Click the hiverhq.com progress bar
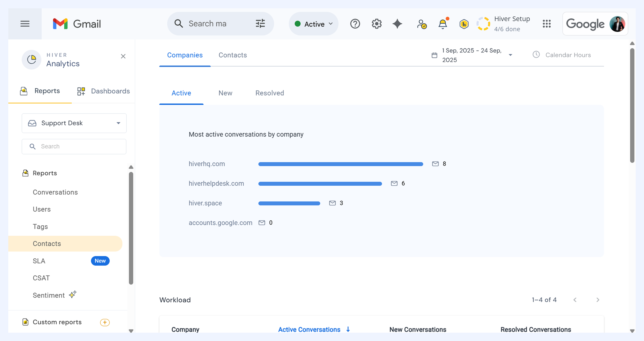Screen dimensions: 644x341 point(341,164)
